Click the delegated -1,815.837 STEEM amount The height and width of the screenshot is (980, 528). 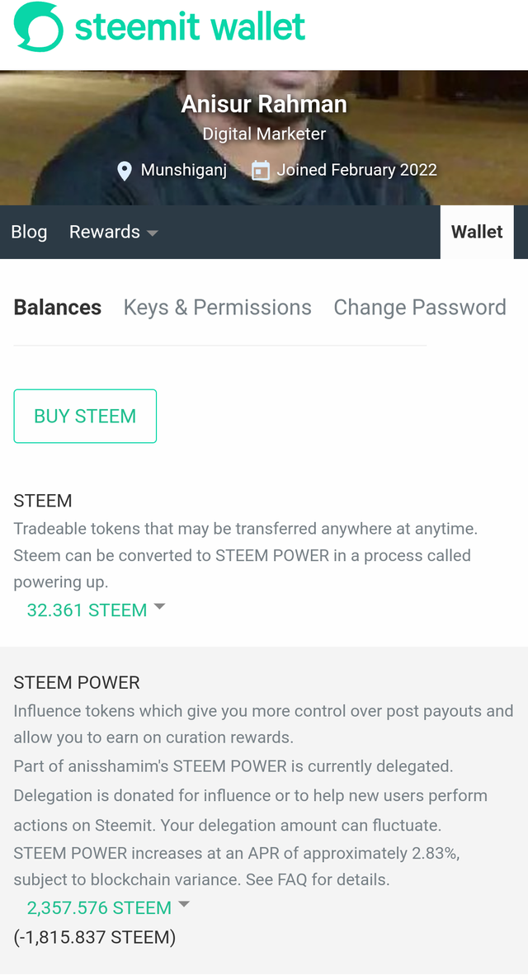95,937
